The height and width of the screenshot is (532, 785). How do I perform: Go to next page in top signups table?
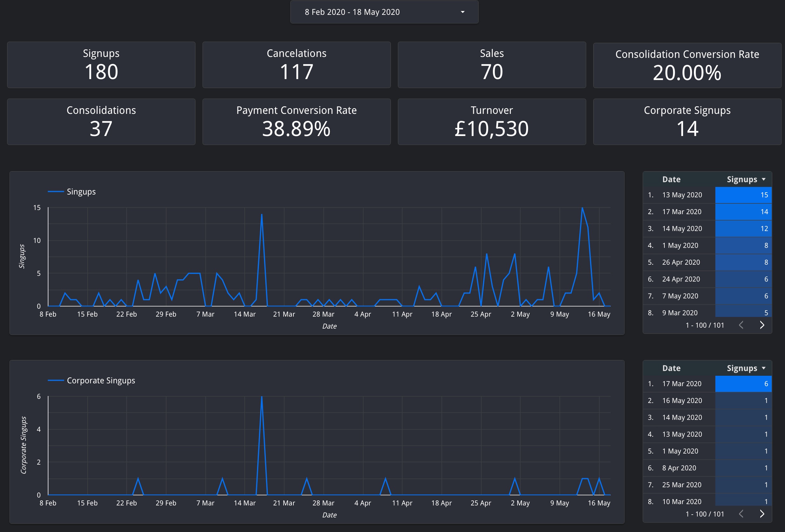point(762,325)
